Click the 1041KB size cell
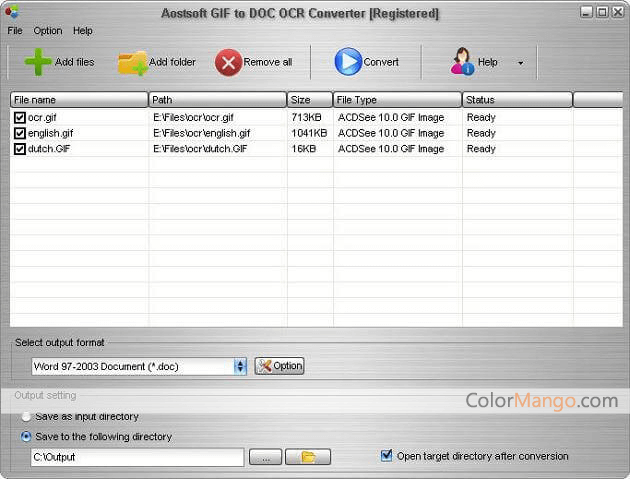This screenshot has width=630, height=479. pos(309,133)
